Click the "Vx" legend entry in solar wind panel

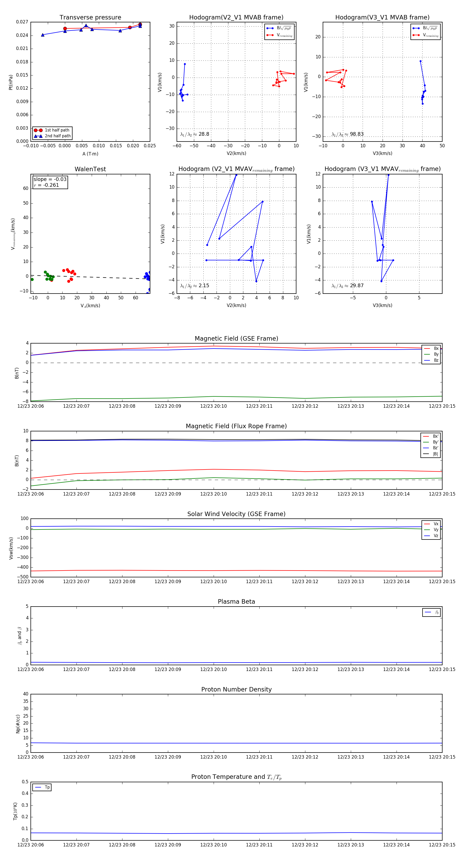coord(431,524)
